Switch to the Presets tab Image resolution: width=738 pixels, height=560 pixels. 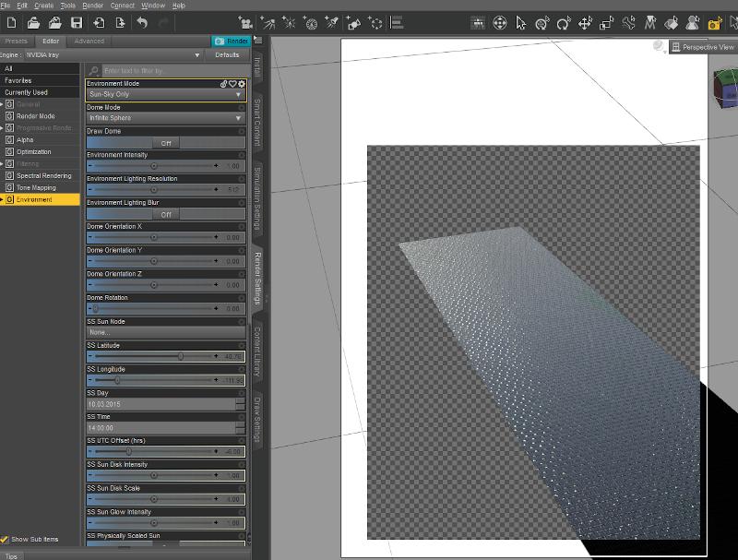pyautogui.click(x=17, y=41)
